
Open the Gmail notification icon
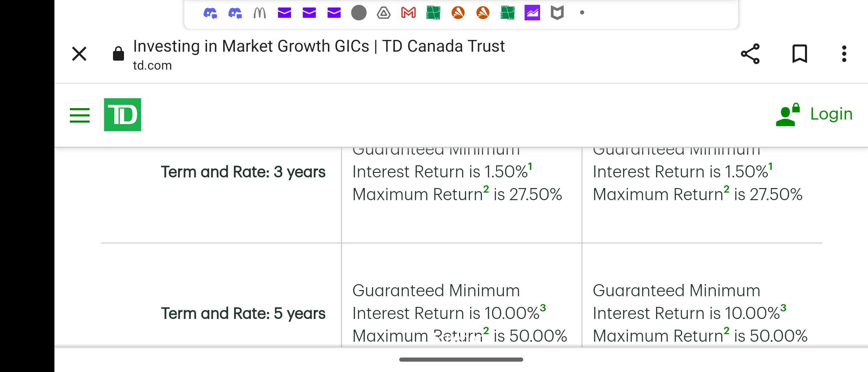409,13
